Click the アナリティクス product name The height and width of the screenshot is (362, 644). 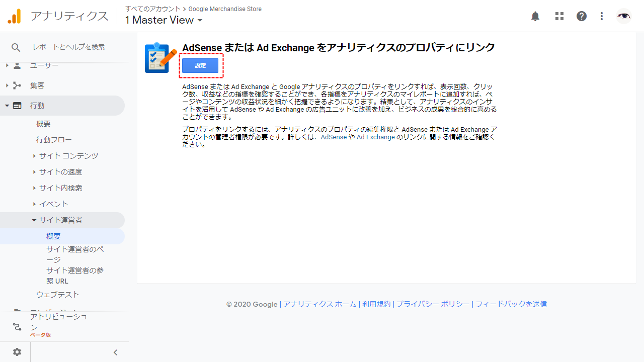tap(69, 16)
